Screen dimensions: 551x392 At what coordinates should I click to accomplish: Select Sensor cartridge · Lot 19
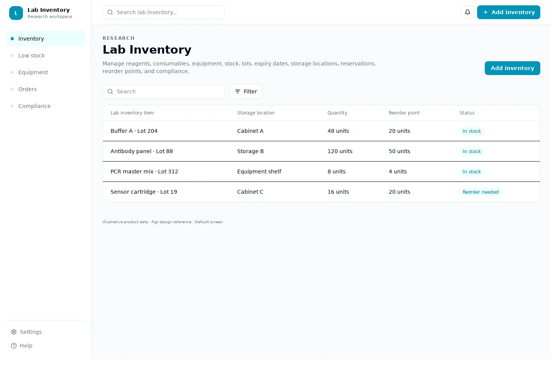pos(321,192)
